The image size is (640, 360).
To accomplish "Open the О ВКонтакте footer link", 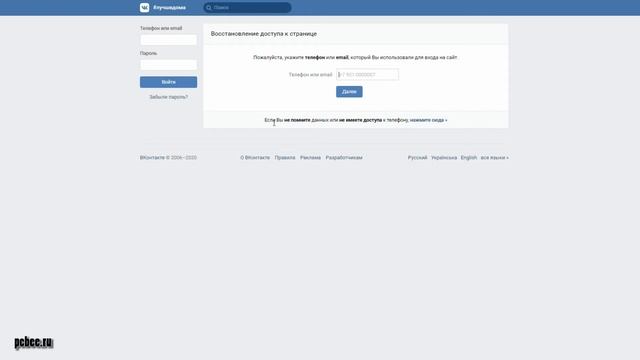I will coord(255,158).
